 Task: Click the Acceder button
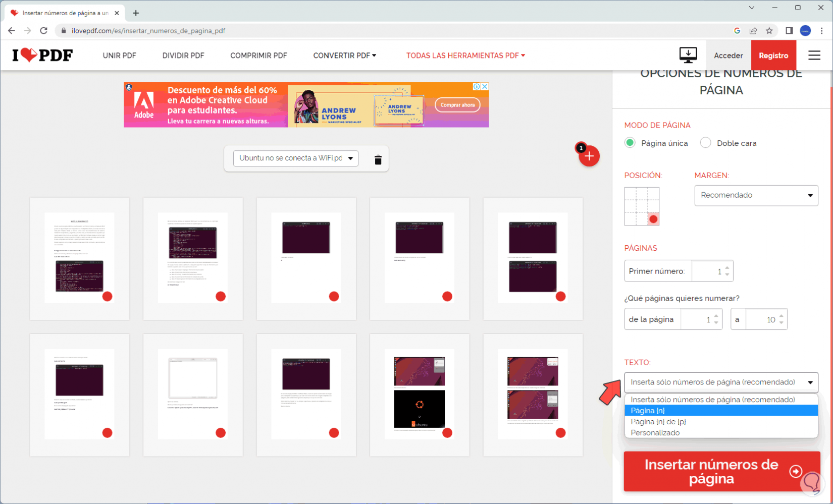tap(728, 55)
